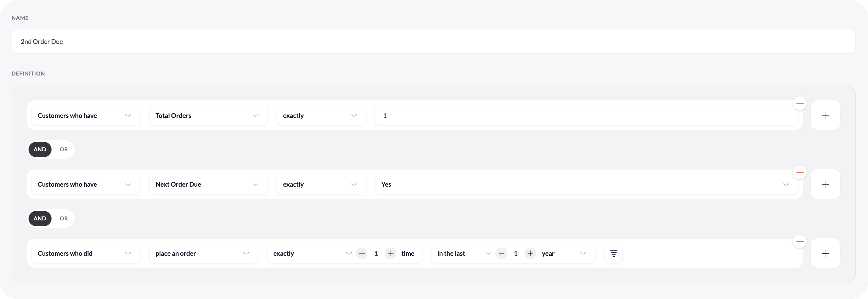
Task: Switch first condition connector to OR
Action: click(x=64, y=149)
